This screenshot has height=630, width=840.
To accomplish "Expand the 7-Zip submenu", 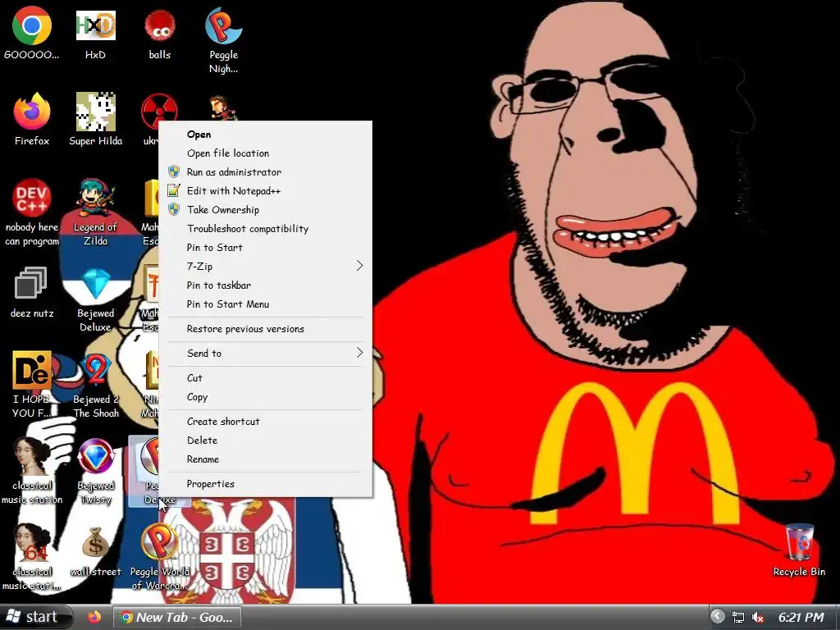I will click(x=265, y=267).
